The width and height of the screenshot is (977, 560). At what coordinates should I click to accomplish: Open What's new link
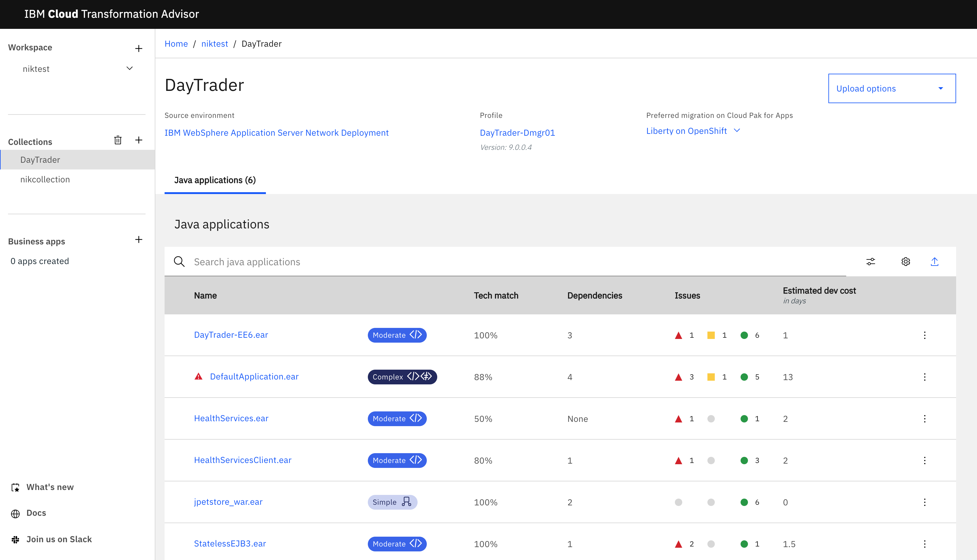pos(50,487)
